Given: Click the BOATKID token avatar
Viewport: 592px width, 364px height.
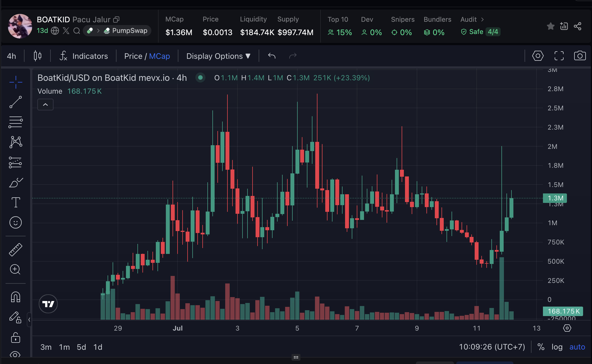Looking at the screenshot, I should [20, 26].
